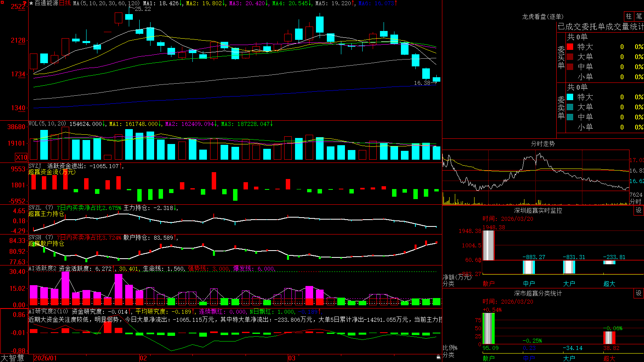Open 设 settings for 深圳超赢实时监控
This screenshot has height=362, width=644.
click(639, 210)
